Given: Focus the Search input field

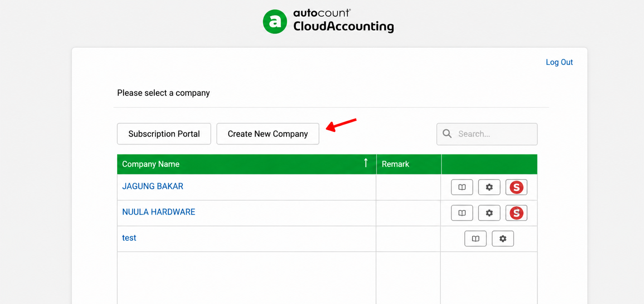Looking at the screenshot, I should tap(487, 134).
